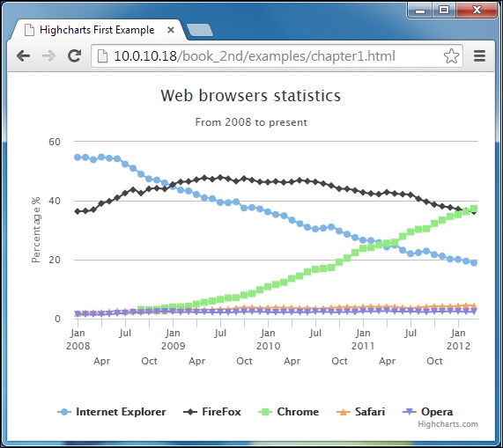The width and height of the screenshot is (503, 448).
Task: Click the forward navigation arrow
Action: click(x=48, y=56)
